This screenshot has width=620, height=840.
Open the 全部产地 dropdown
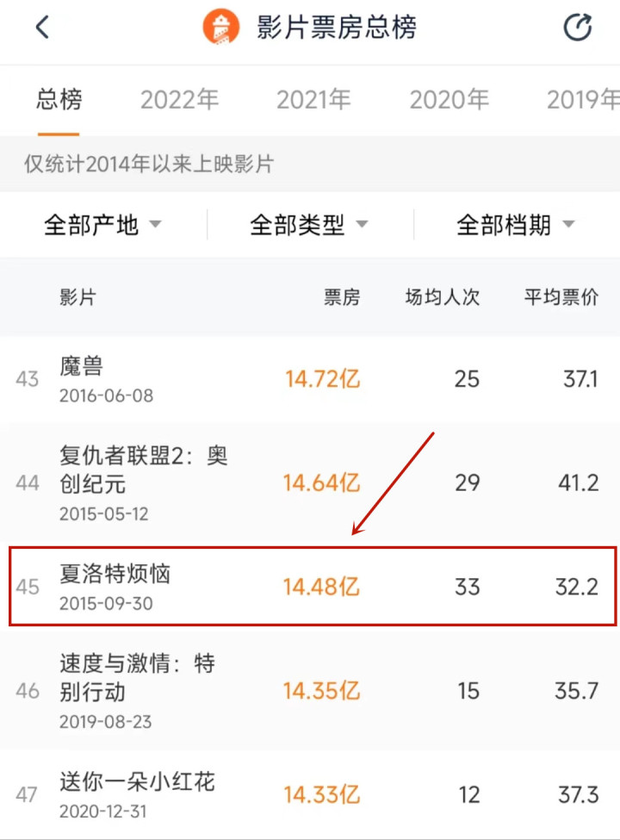pos(102,225)
